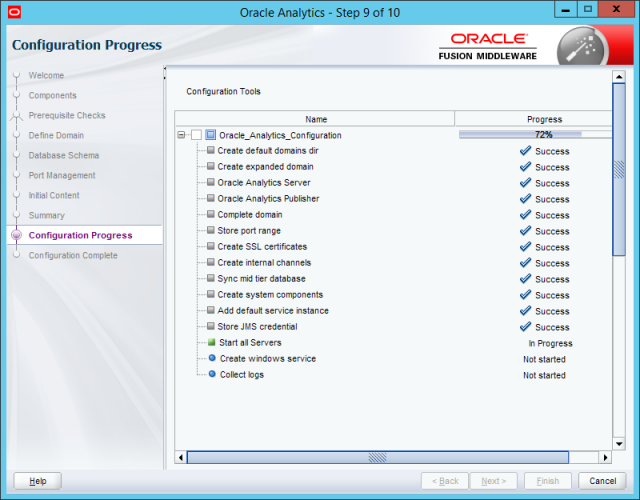Select the Port Management step
Viewport: 640px width, 500px height.
pyautogui.click(x=62, y=175)
